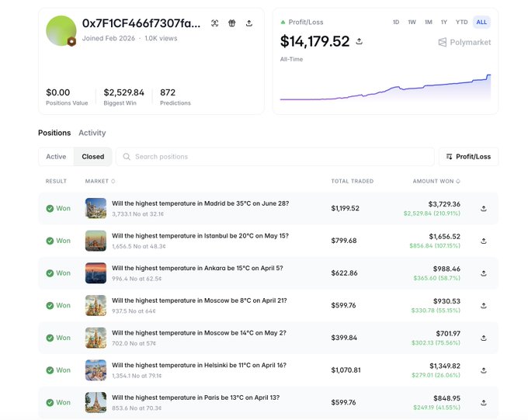Select the 1W time range
The image size is (528, 420).
(412, 22)
